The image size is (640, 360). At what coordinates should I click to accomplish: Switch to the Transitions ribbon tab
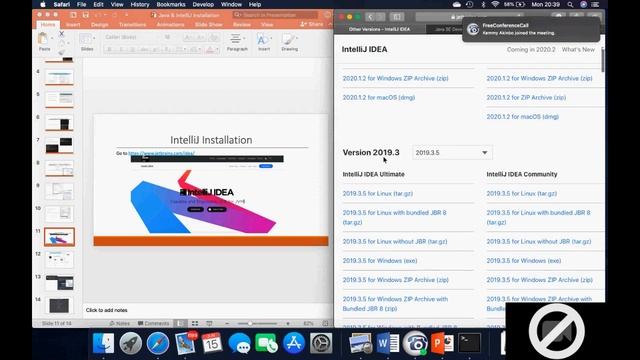pos(132,24)
